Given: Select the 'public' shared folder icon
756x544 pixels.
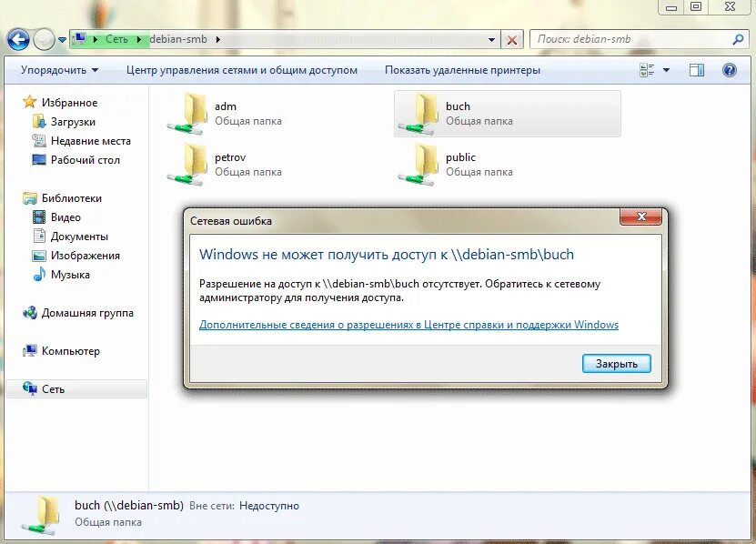Looking at the screenshot, I should (418, 165).
